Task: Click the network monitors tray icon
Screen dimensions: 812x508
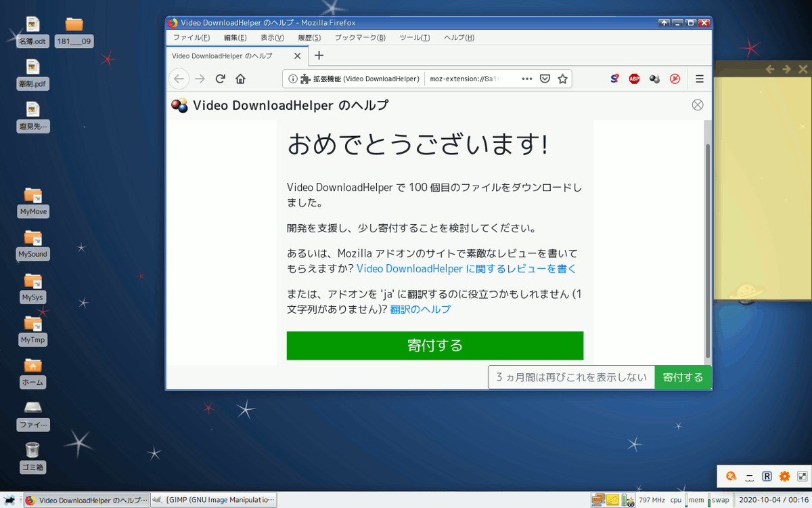Action: 597,501
